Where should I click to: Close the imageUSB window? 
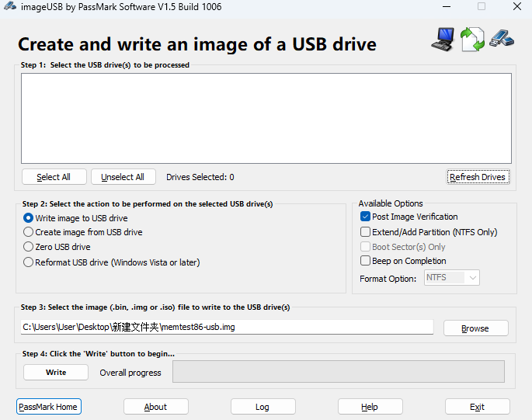tap(516, 7)
